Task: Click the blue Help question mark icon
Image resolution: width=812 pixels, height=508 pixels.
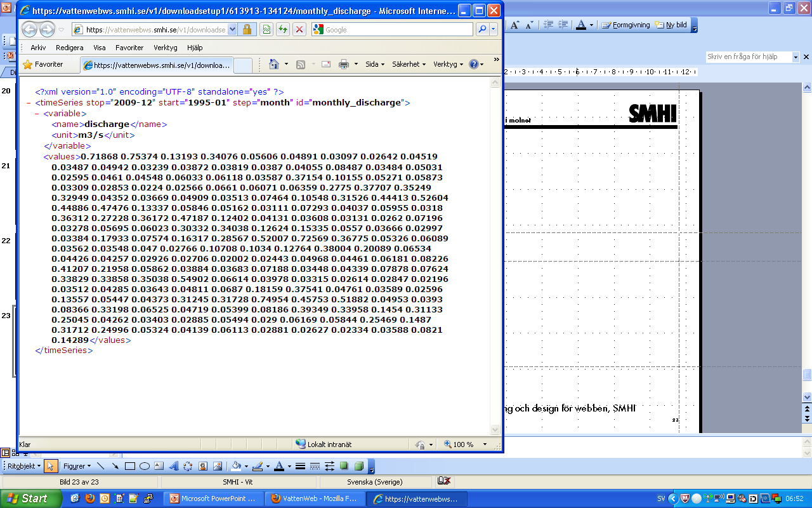Action: tap(473, 64)
